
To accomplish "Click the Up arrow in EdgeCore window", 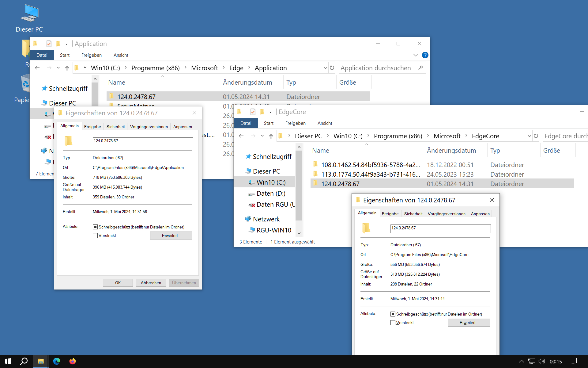I will pyautogui.click(x=271, y=136).
